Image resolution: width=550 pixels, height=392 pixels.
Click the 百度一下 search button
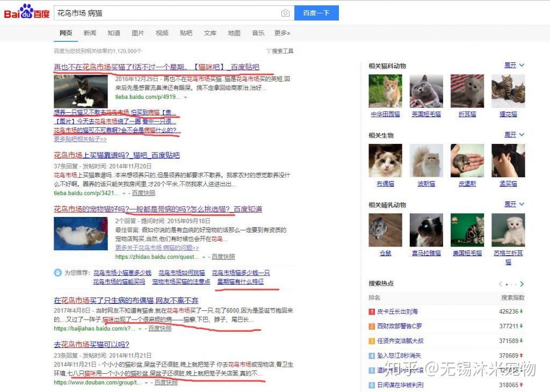tap(316, 12)
